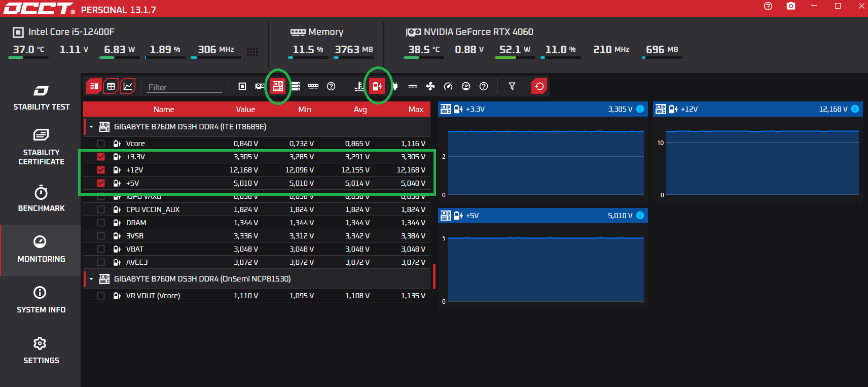Image resolution: width=868 pixels, height=387 pixels.
Task: Toggle the fan sensor type filter
Action: pos(430,86)
